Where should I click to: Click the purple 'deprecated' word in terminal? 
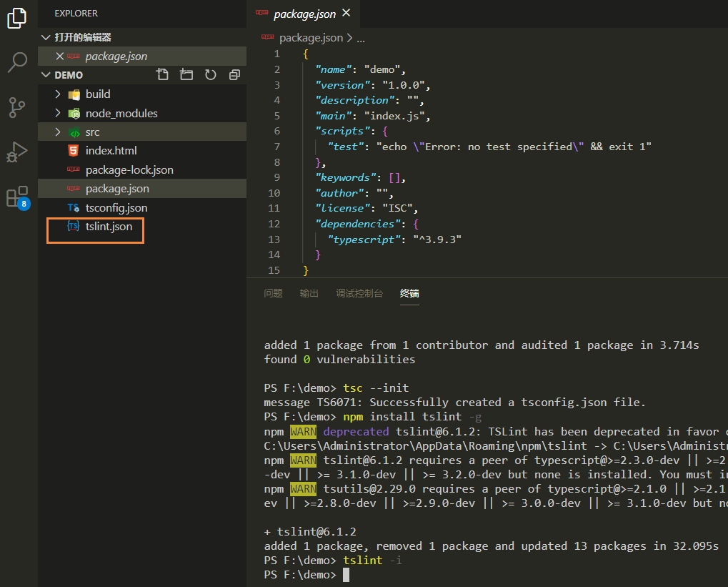(x=356, y=431)
